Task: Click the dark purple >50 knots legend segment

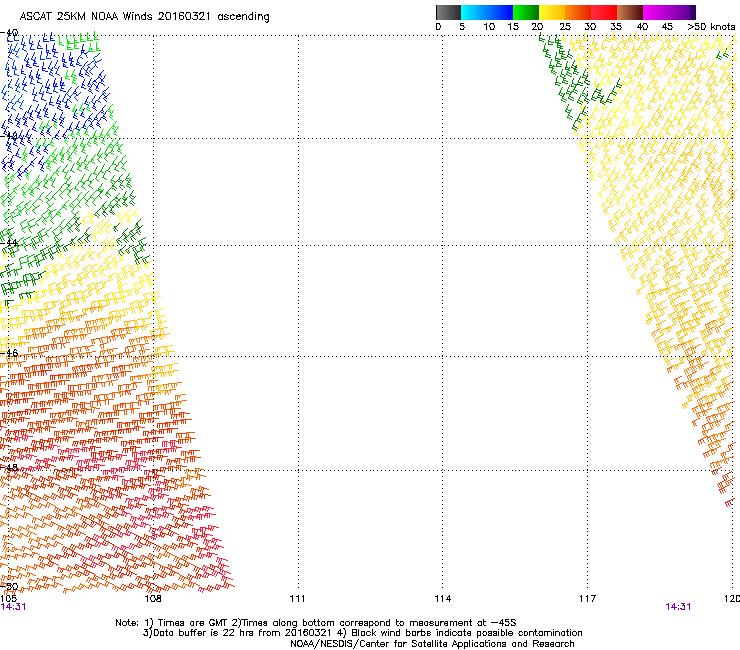Action: 693,12
